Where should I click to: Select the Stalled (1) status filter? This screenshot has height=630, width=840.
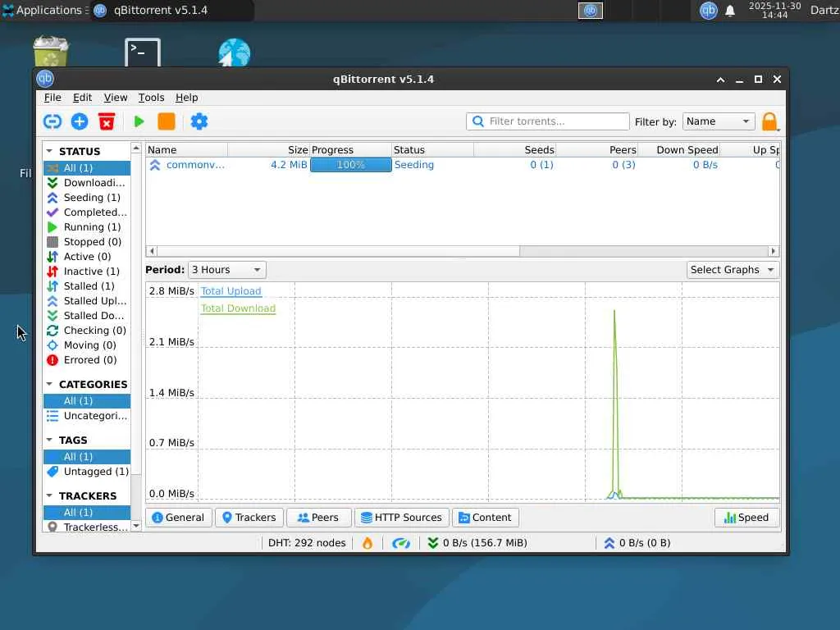(87, 286)
